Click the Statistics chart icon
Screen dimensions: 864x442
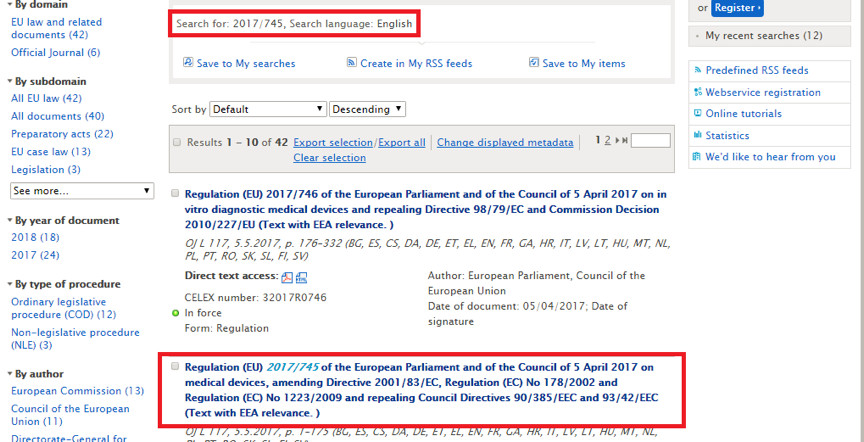coord(696,135)
